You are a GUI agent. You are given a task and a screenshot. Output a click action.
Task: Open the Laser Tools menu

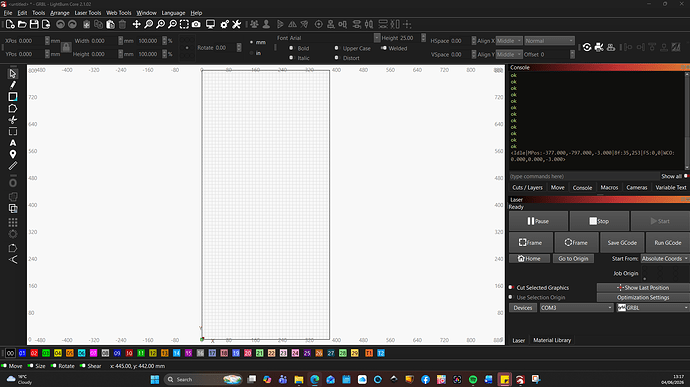pos(88,13)
